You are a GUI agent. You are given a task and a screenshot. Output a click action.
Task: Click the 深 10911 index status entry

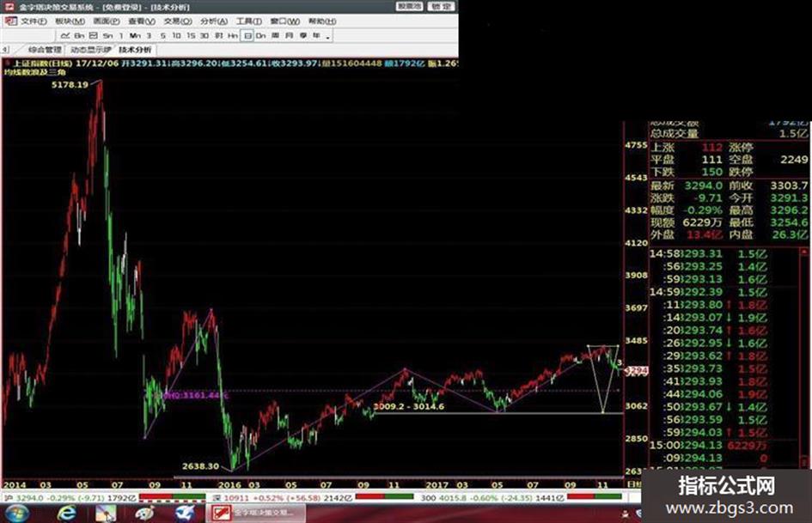(x=282, y=497)
